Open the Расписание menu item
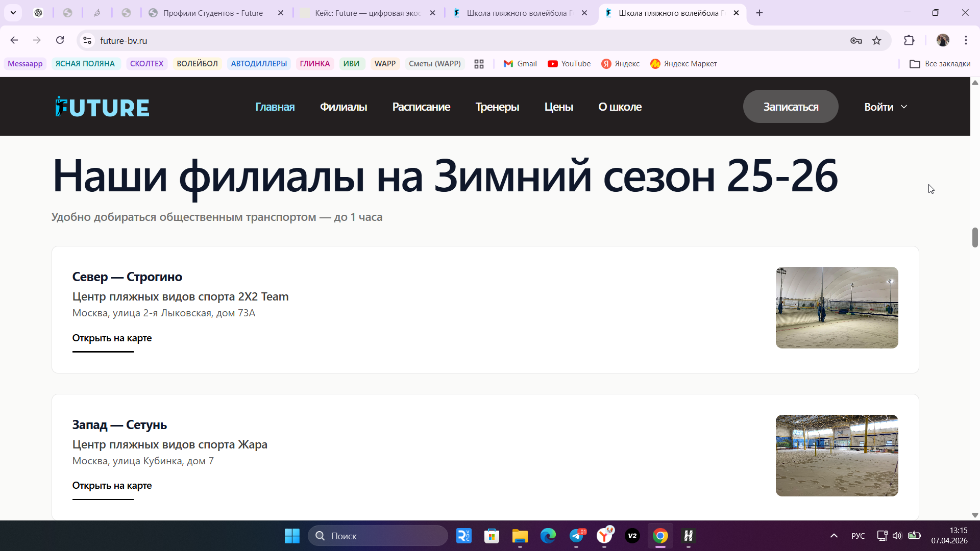This screenshot has height=551, width=980. [421, 107]
